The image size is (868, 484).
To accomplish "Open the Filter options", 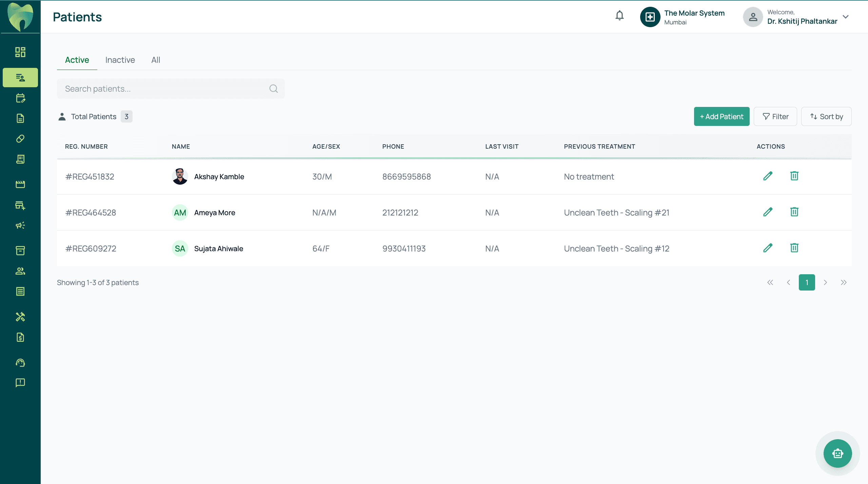I will (x=775, y=116).
